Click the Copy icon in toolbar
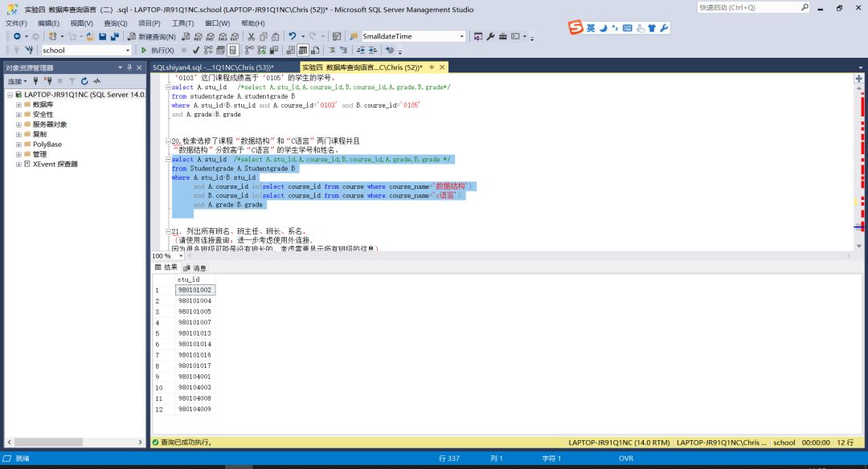 [264, 36]
